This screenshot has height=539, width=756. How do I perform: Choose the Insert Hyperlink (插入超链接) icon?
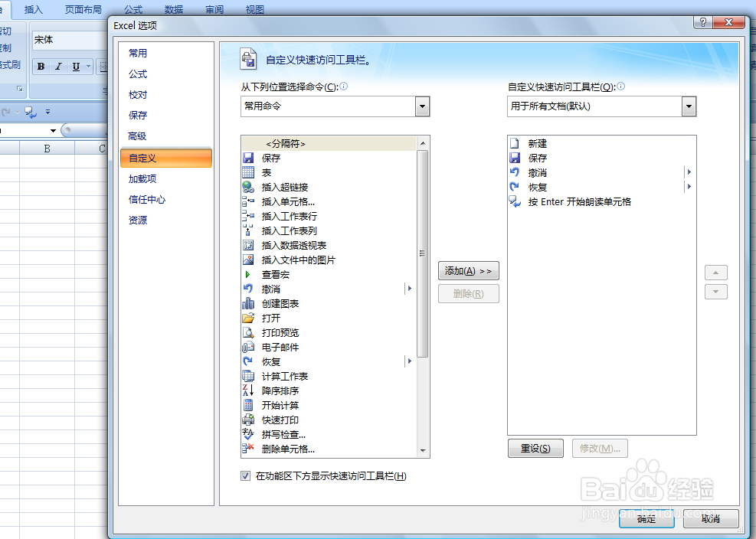pos(248,187)
